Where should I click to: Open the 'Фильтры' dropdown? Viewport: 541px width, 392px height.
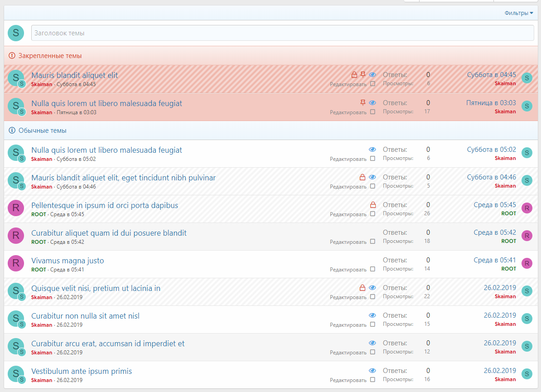[519, 13]
